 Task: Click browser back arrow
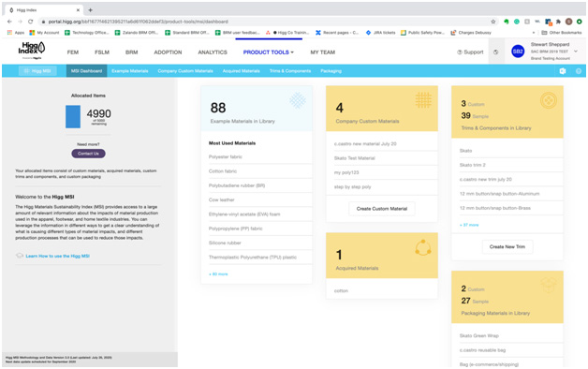[x=9, y=22]
